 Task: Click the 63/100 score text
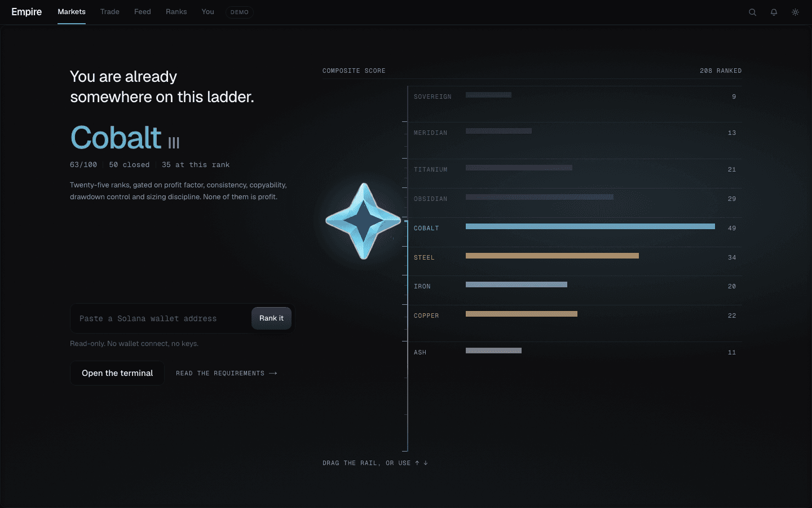(83, 165)
